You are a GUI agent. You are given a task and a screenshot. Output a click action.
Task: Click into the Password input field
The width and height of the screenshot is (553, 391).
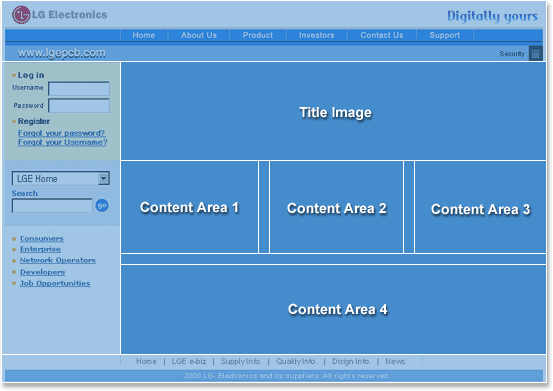pos(79,105)
